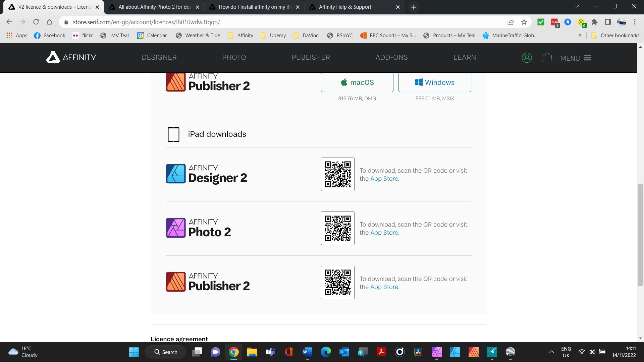This screenshot has height=362, width=644.
Task: Show hidden bookmarks with the chevron
Action: point(580,35)
